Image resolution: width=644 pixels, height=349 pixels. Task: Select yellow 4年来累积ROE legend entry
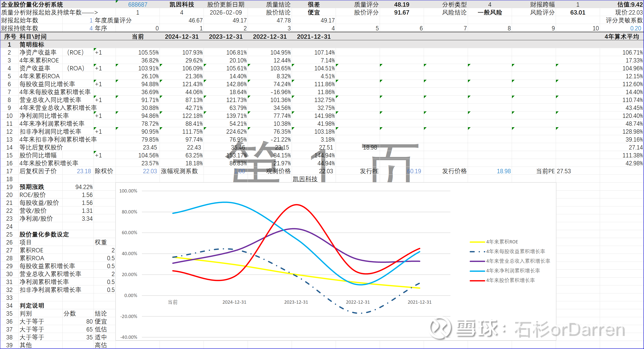tap(502, 242)
